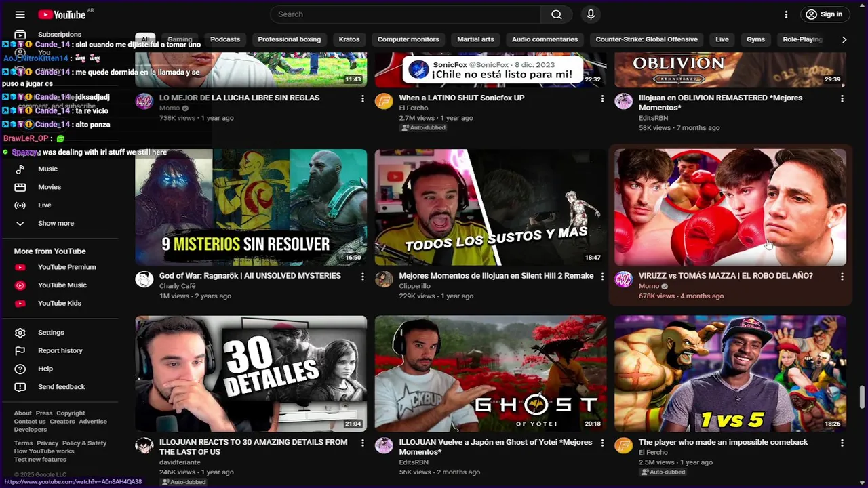
Task: Open options for VIRUZZ vs TOMÁS MAZZA video
Action: pos(842,277)
